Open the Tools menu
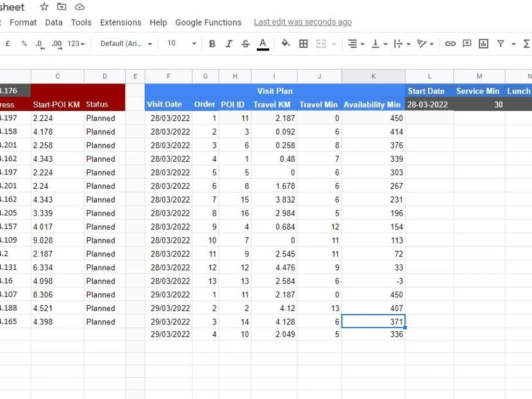The image size is (532, 399). click(81, 22)
